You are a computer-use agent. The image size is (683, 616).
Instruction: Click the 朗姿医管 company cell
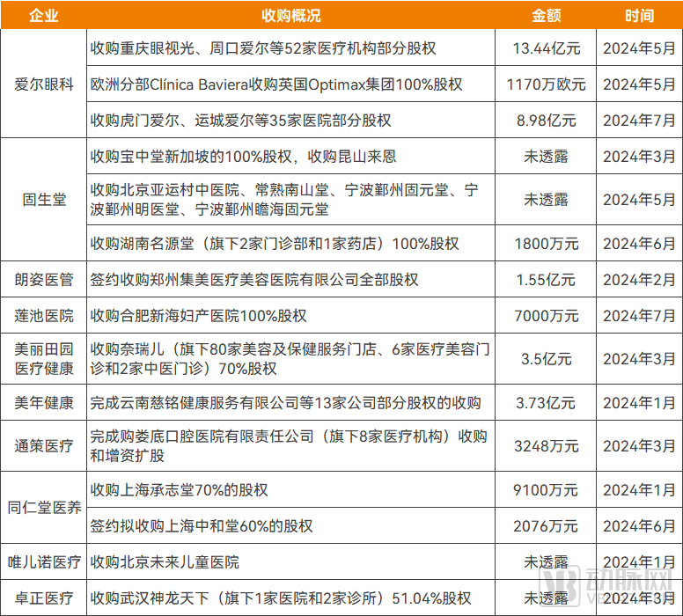click(x=43, y=280)
